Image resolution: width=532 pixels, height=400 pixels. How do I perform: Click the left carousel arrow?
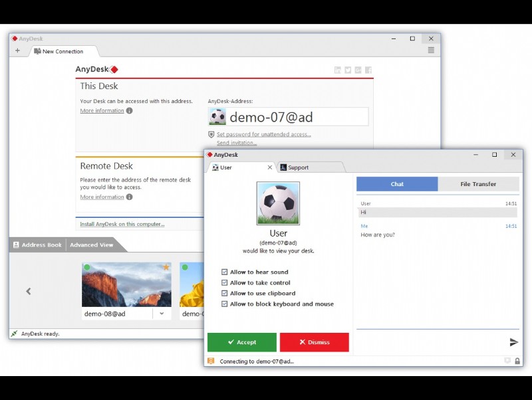tap(28, 291)
